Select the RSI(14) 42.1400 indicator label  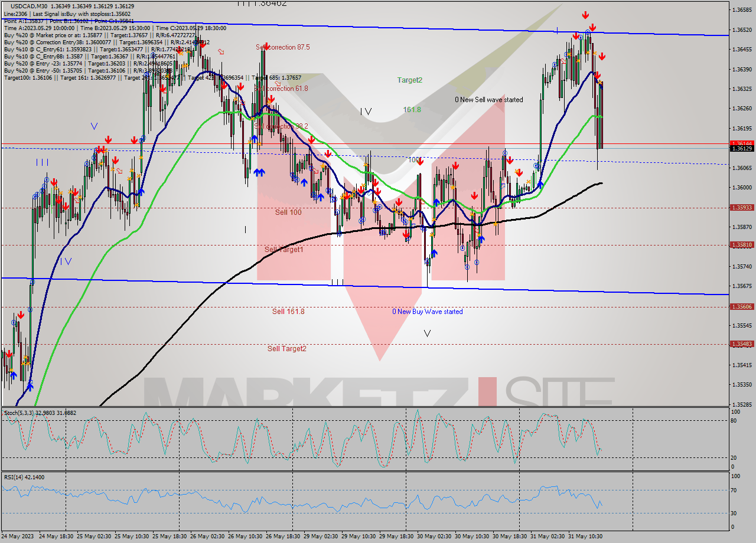[x=24, y=477]
